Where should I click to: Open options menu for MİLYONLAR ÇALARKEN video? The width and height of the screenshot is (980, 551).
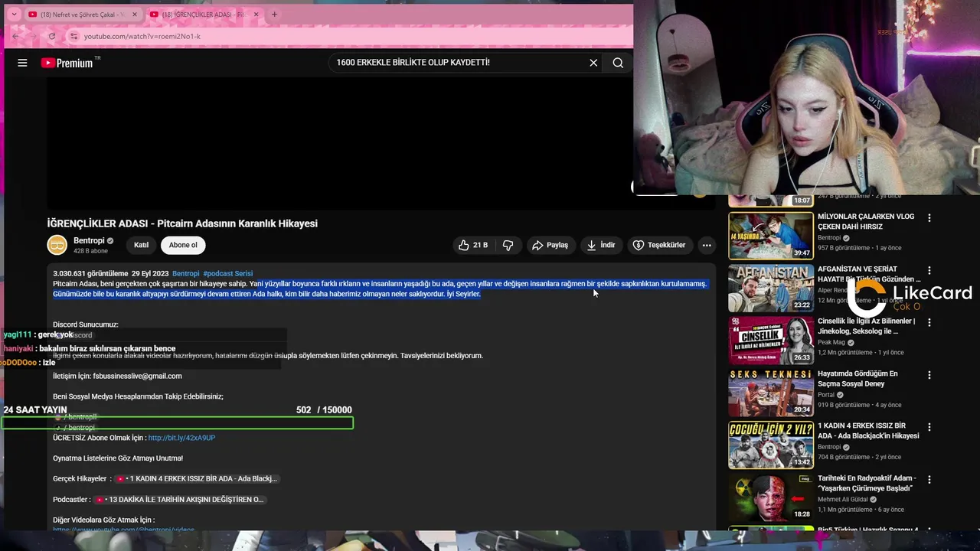929,218
